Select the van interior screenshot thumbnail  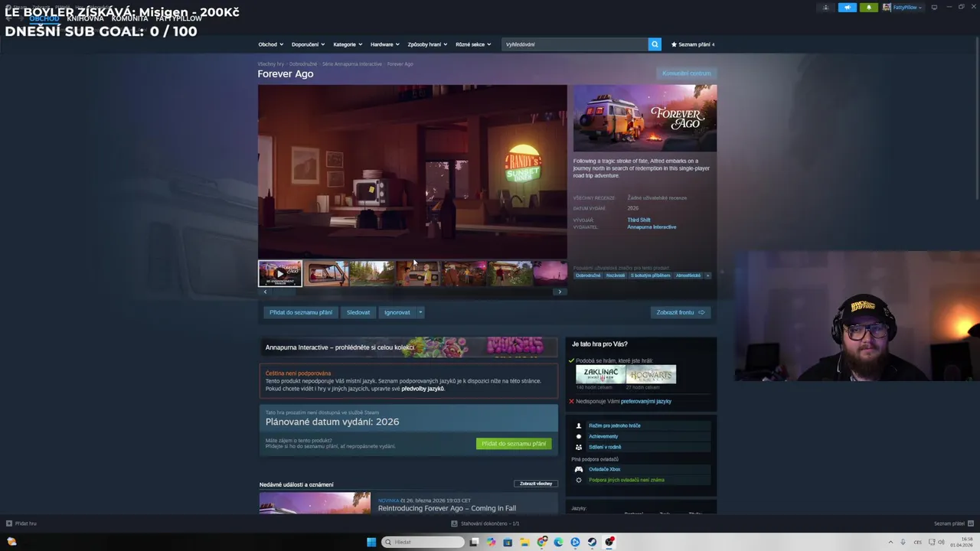pos(326,273)
